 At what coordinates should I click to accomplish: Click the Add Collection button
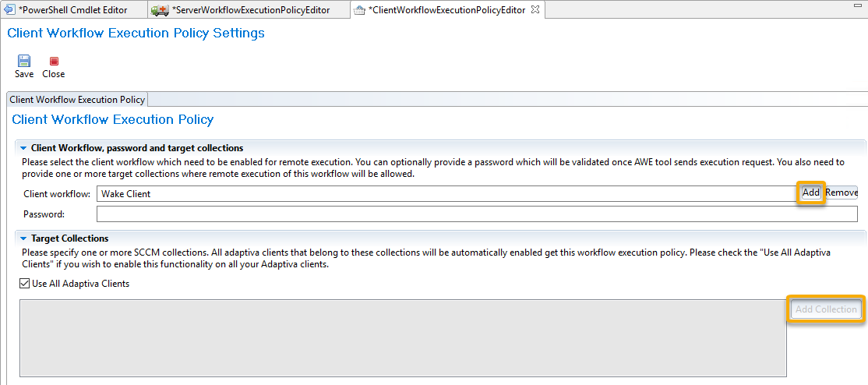tap(826, 309)
